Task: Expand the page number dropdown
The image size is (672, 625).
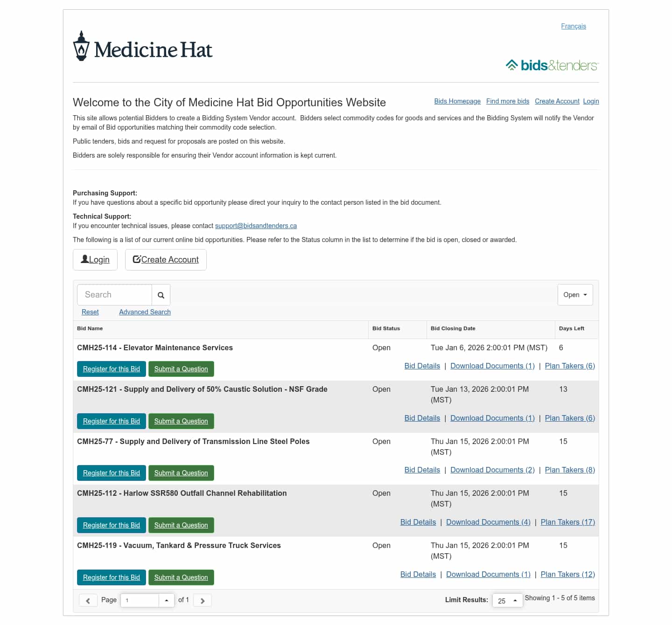Action: pyautogui.click(x=167, y=600)
